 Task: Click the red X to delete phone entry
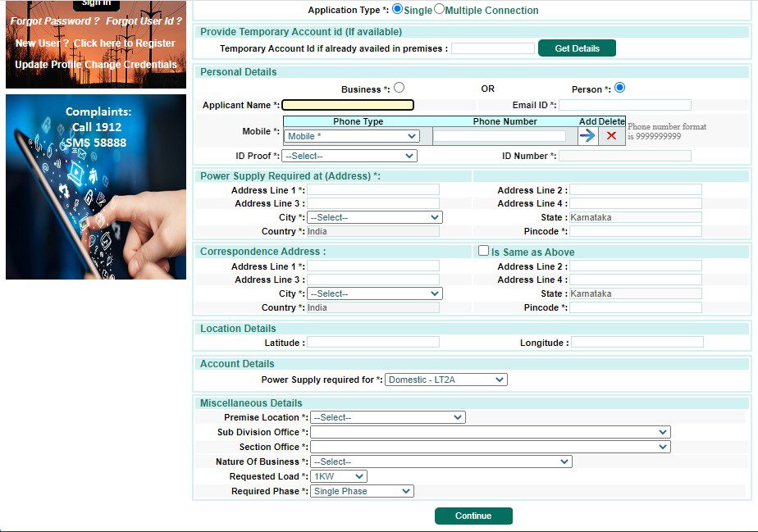[611, 135]
